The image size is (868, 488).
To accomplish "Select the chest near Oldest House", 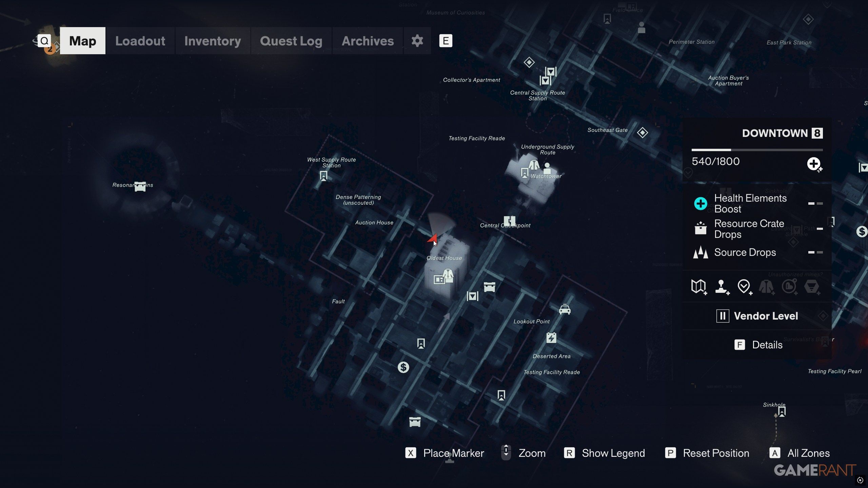I will pos(489,287).
